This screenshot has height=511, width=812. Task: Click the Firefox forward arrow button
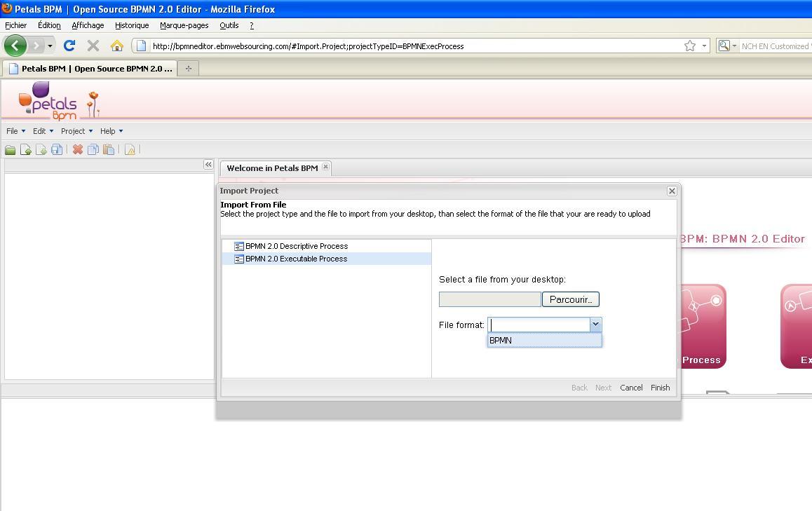36,46
